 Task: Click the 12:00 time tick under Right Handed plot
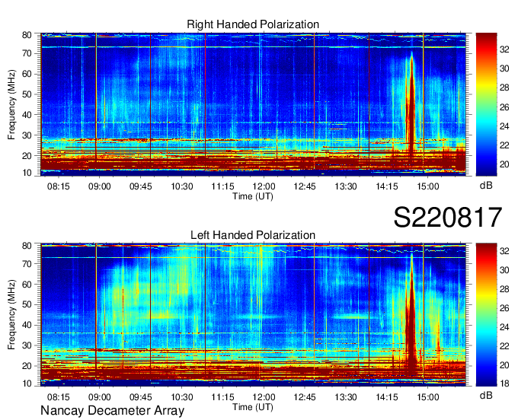tap(264, 186)
